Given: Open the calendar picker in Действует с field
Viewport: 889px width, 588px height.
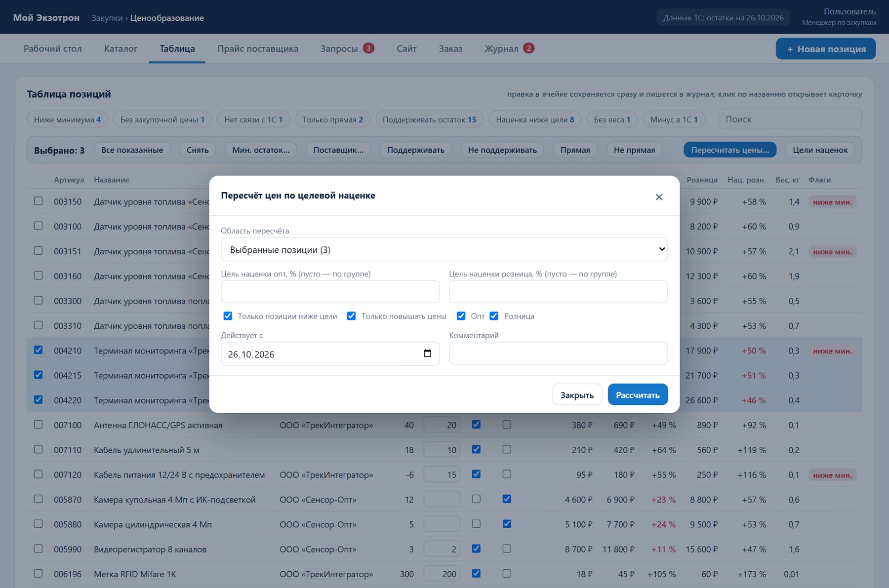Looking at the screenshot, I should tap(427, 353).
